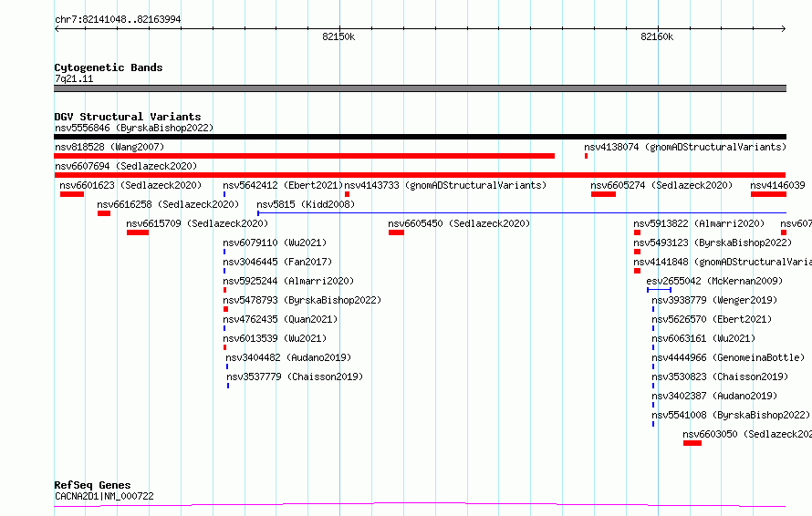Click the RefSeq Genes track title
This screenshot has height=516, width=812.
pyautogui.click(x=93, y=485)
